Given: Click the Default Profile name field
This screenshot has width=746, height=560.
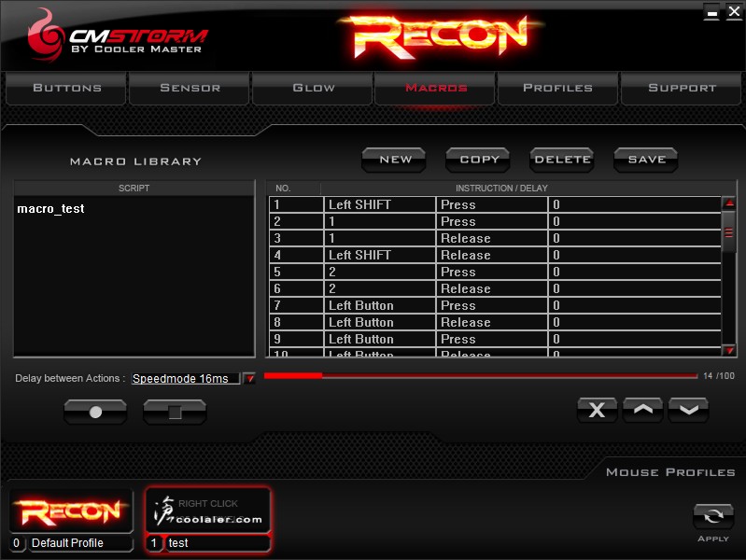Looking at the screenshot, I should tap(80, 543).
